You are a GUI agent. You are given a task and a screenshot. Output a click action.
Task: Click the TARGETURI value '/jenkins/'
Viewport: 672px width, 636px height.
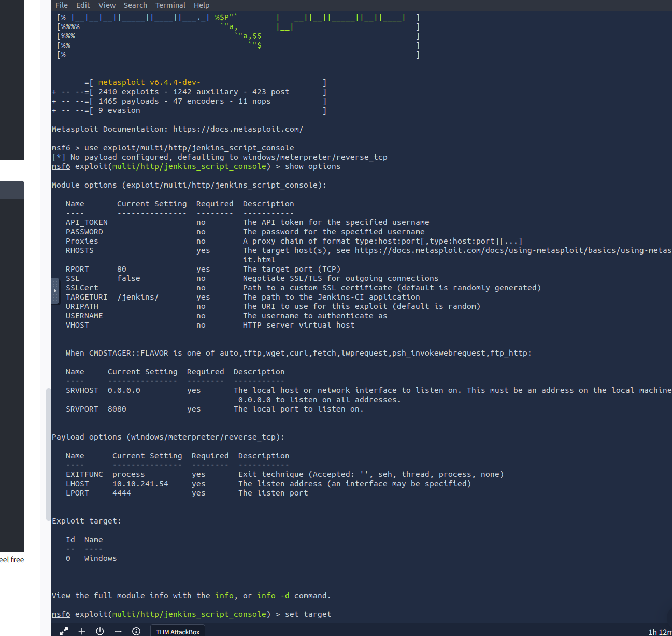138,297
